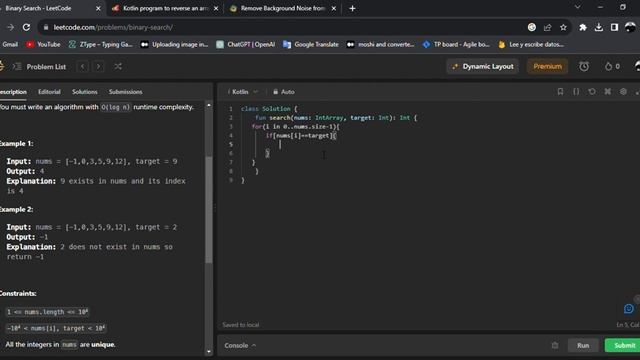Open the ChatGPT | OpenAI bookmark
The height and width of the screenshot is (360, 640).
pyautogui.click(x=246, y=44)
